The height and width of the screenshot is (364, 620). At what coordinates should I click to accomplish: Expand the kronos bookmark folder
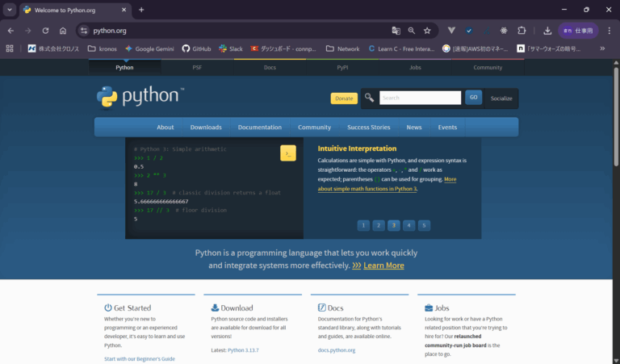coord(103,48)
